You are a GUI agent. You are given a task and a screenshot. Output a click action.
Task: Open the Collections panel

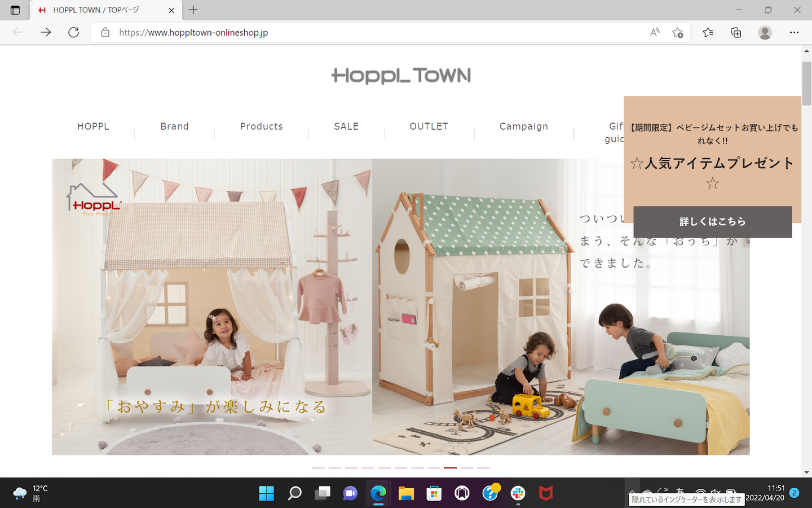coord(736,32)
